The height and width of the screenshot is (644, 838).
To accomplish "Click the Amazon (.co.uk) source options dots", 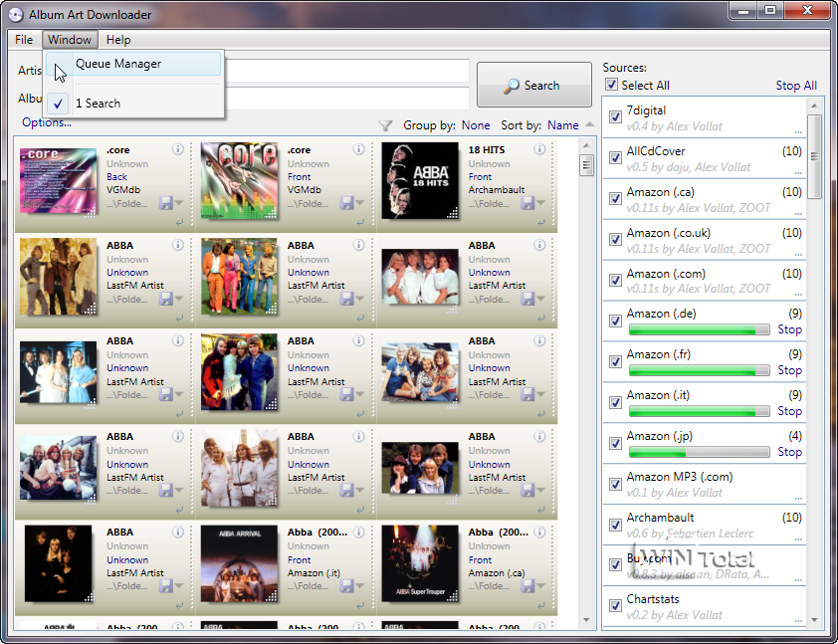I will click(x=798, y=254).
